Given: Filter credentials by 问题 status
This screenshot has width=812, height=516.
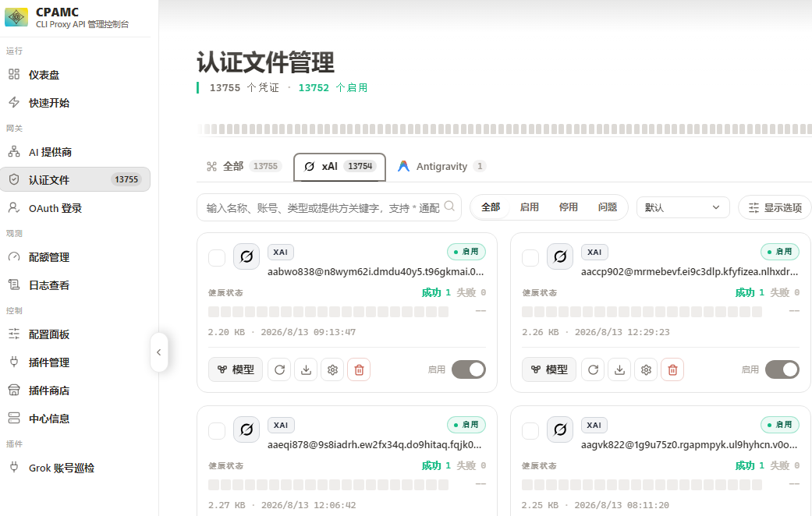Looking at the screenshot, I should [x=607, y=207].
